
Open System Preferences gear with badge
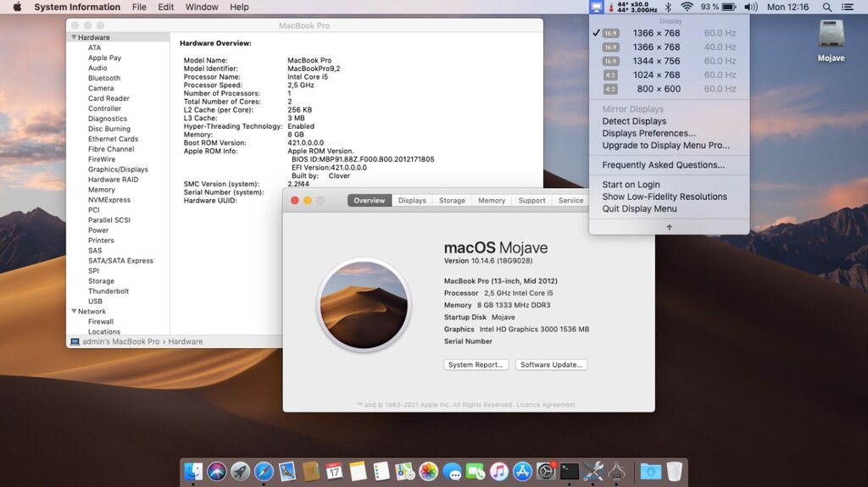[x=546, y=472]
